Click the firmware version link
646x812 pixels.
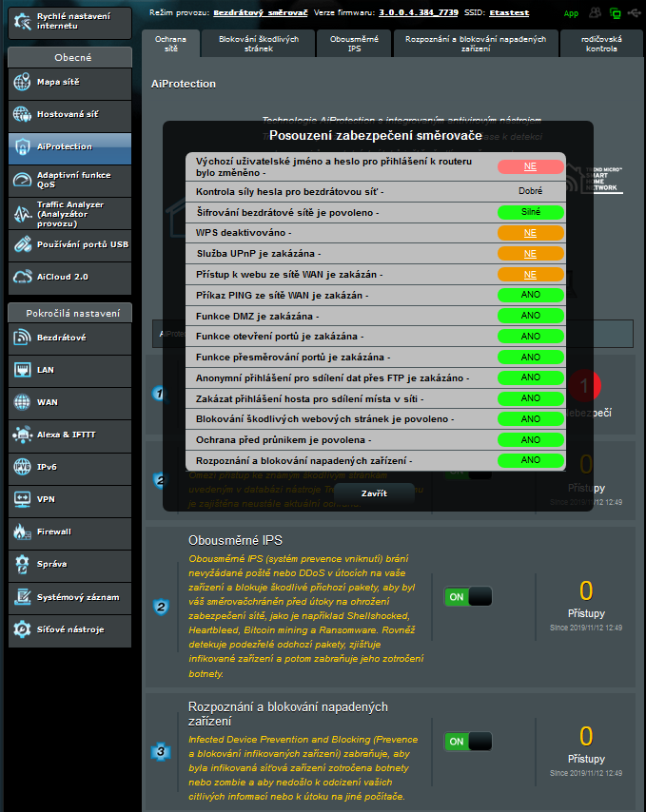(x=421, y=13)
